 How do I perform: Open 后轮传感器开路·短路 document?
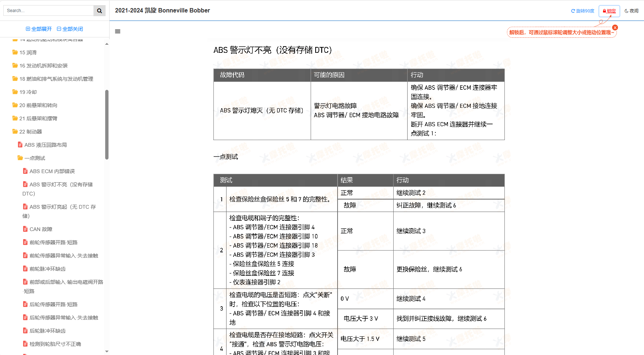pos(54,304)
